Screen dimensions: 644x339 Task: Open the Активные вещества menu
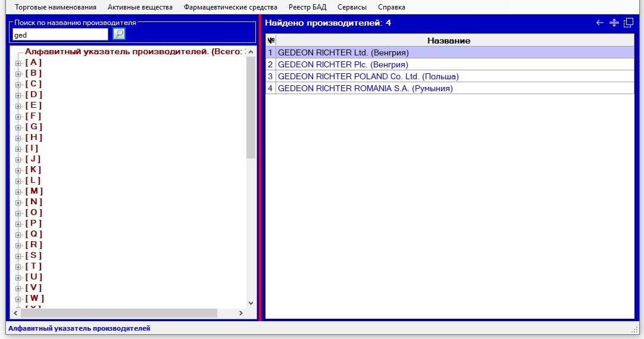(x=140, y=7)
